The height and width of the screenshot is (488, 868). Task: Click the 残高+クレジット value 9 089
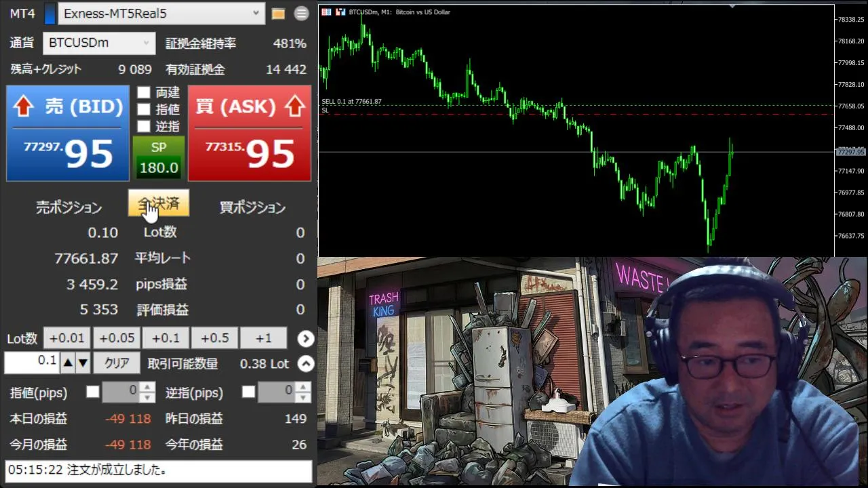(x=135, y=69)
